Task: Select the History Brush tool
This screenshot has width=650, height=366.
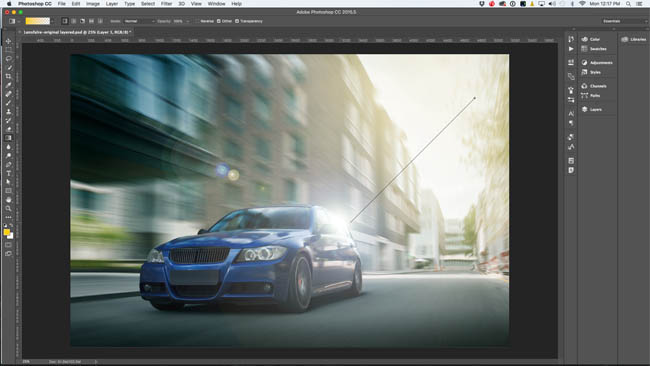Action: pos(8,120)
